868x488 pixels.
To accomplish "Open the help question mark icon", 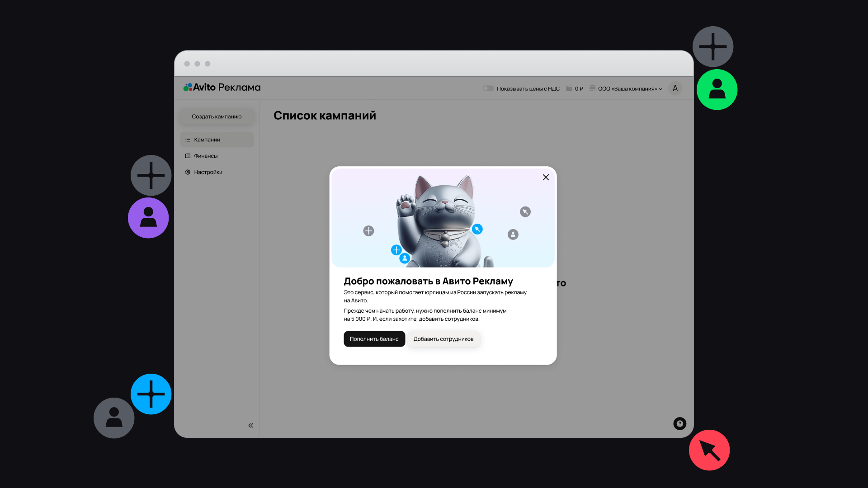I will coord(679,423).
